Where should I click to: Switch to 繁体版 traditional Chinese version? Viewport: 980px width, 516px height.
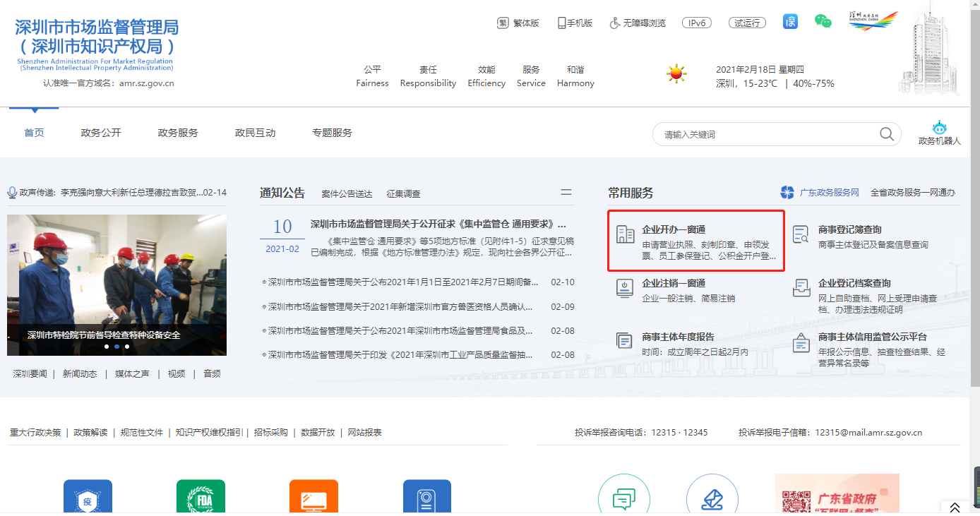(x=518, y=23)
